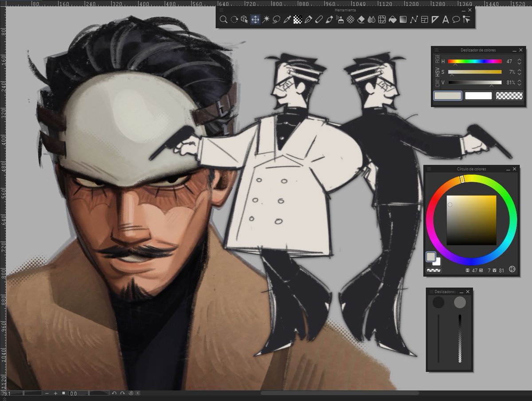Screen dimensions: 532x401
Task: Zoom in with the plus button
Action: pyautogui.click(x=55, y=393)
